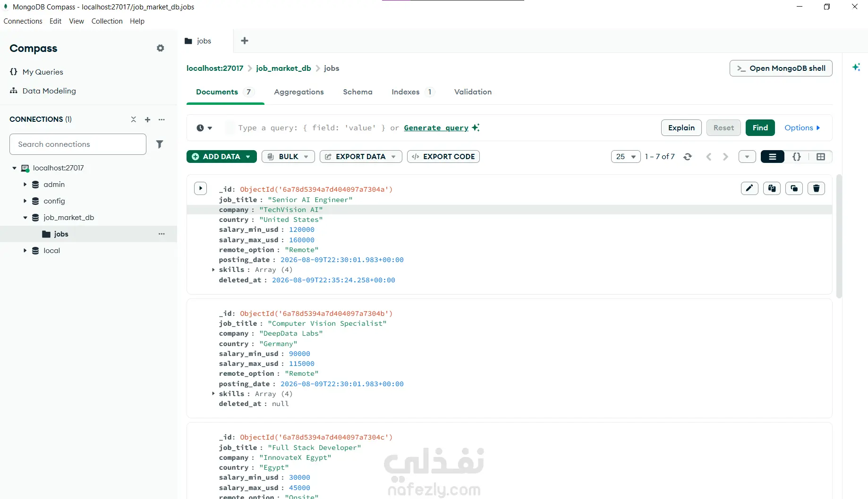Expand the config database
This screenshot has height=499, width=868.
click(x=25, y=201)
